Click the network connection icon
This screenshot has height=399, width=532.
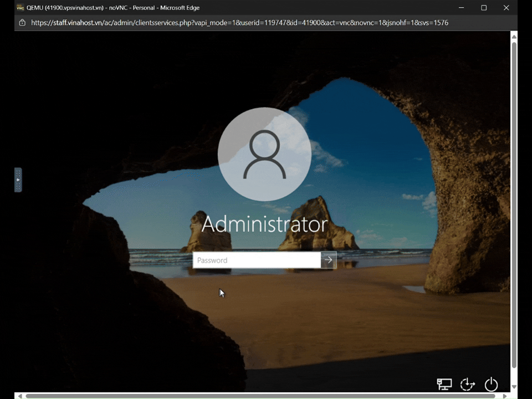(x=444, y=384)
